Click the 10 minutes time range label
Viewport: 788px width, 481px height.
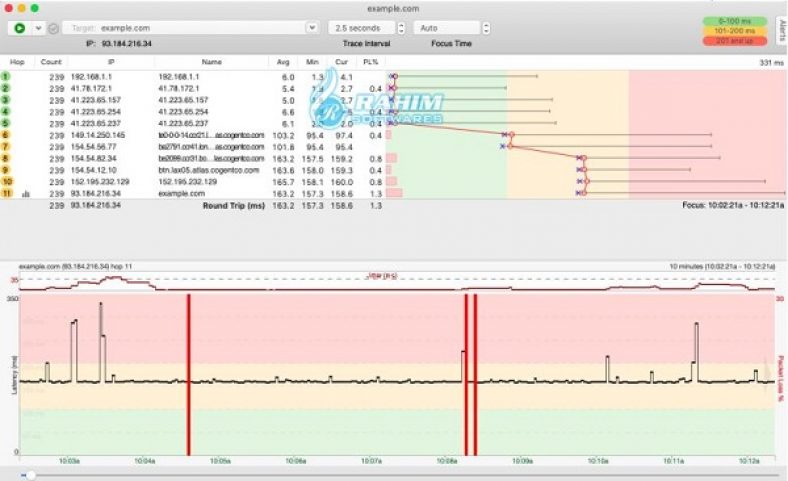[722, 266]
